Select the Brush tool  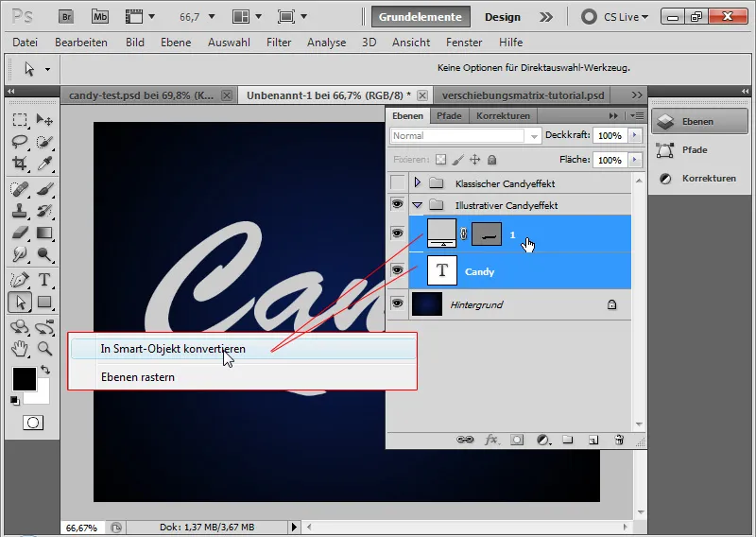44,189
